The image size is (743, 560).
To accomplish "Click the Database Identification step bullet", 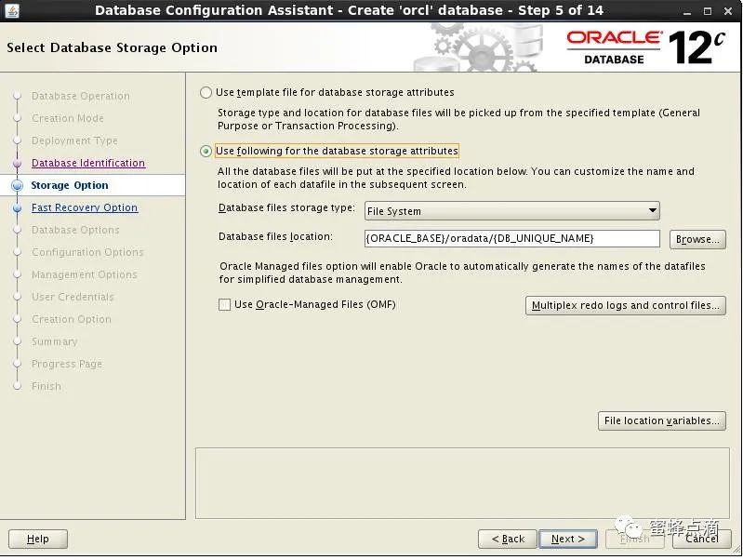I will tap(17, 163).
